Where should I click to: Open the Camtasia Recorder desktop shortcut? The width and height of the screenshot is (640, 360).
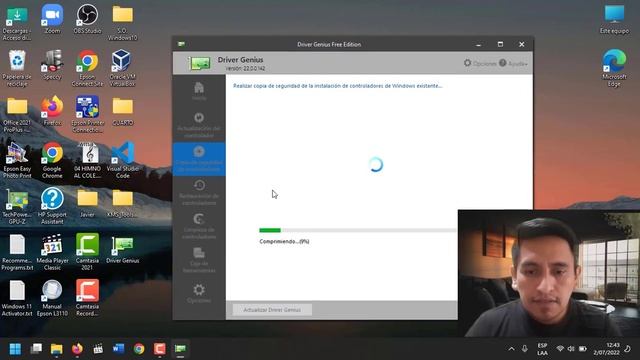87,298
